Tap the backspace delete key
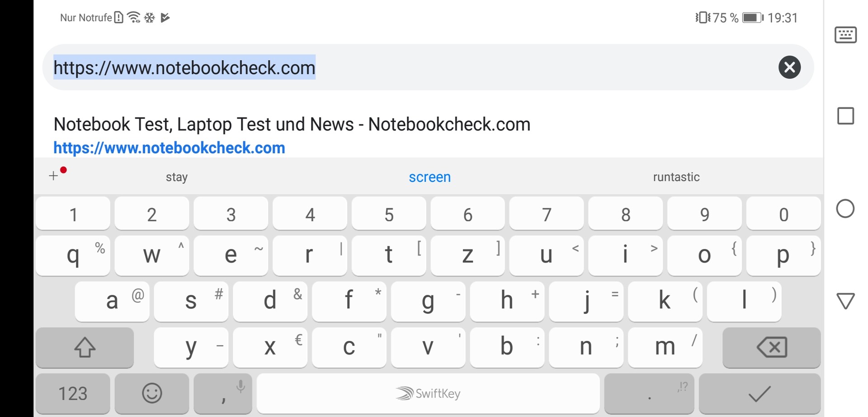868x417 pixels. [x=771, y=347]
